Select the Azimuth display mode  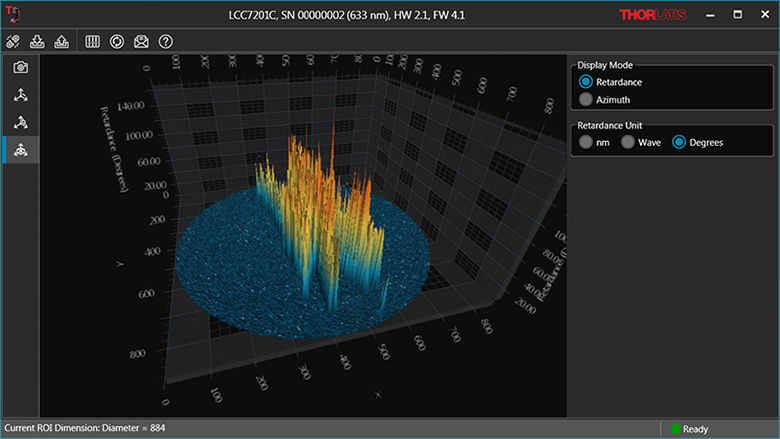[x=586, y=100]
